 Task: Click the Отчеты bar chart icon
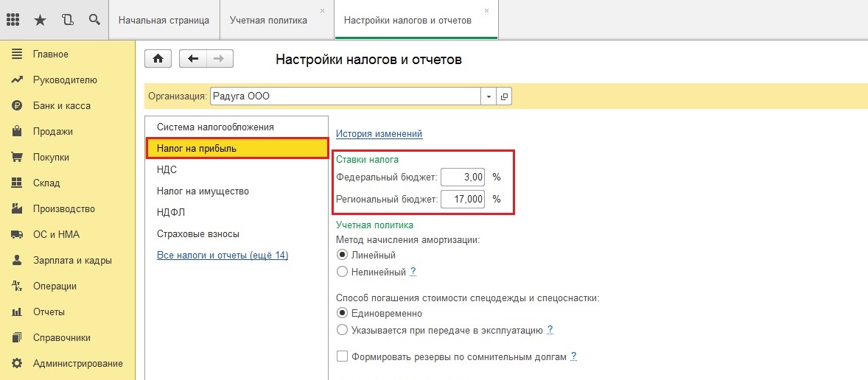(17, 312)
